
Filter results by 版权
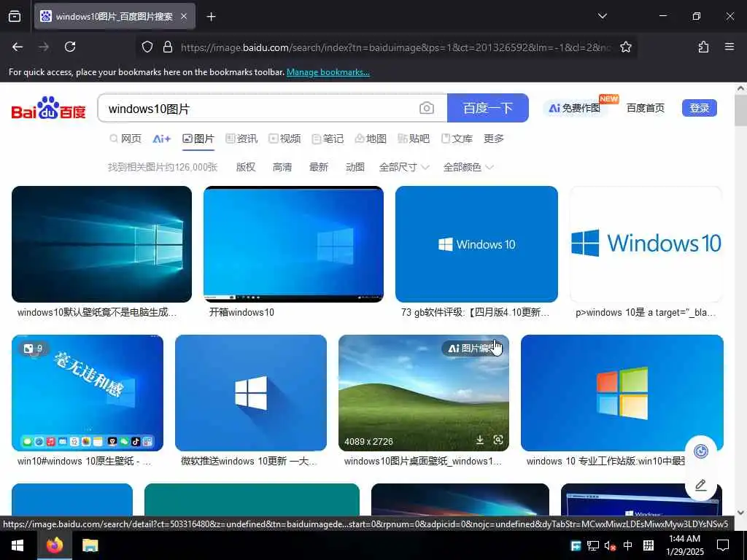(246, 167)
